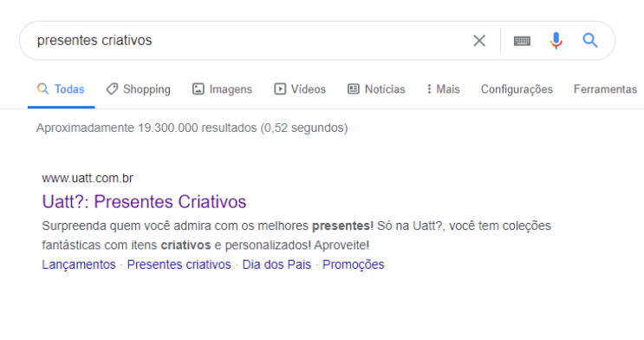Click the blue magnifying glass search icon
The width and height of the screenshot is (644, 340).
point(589,40)
